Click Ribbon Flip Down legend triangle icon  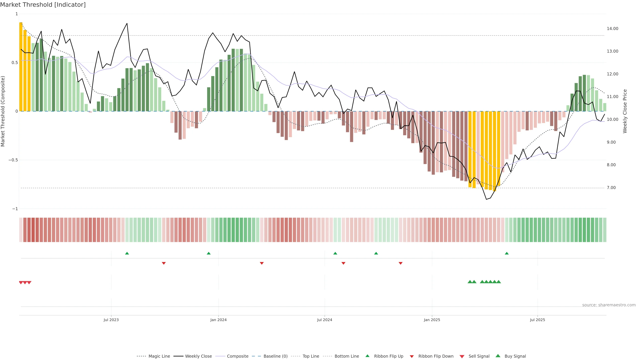(412, 356)
